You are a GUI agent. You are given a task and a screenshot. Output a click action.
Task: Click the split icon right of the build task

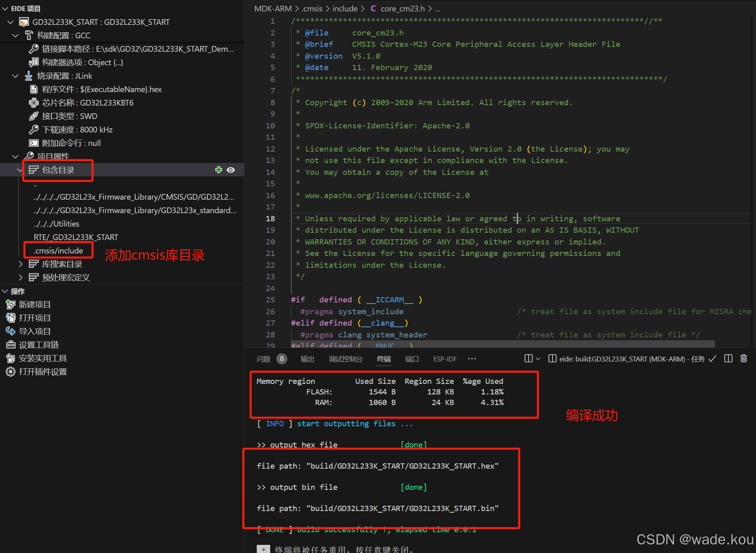(x=728, y=359)
